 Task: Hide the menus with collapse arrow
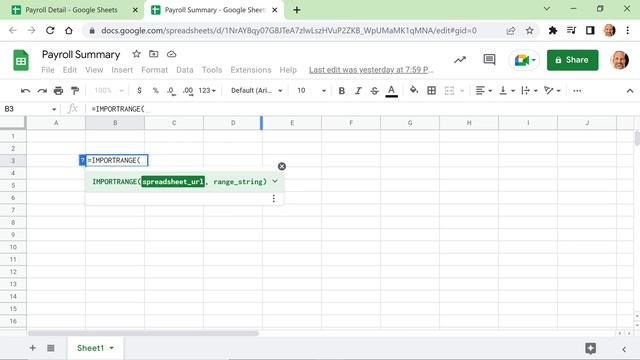tap(630, 91)
